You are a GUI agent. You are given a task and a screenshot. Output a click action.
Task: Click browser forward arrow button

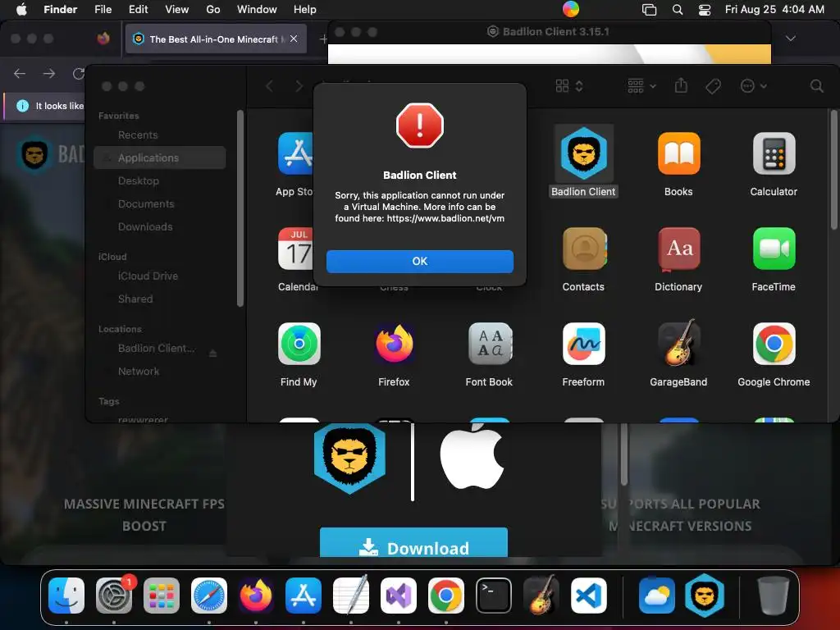[48, 73]
